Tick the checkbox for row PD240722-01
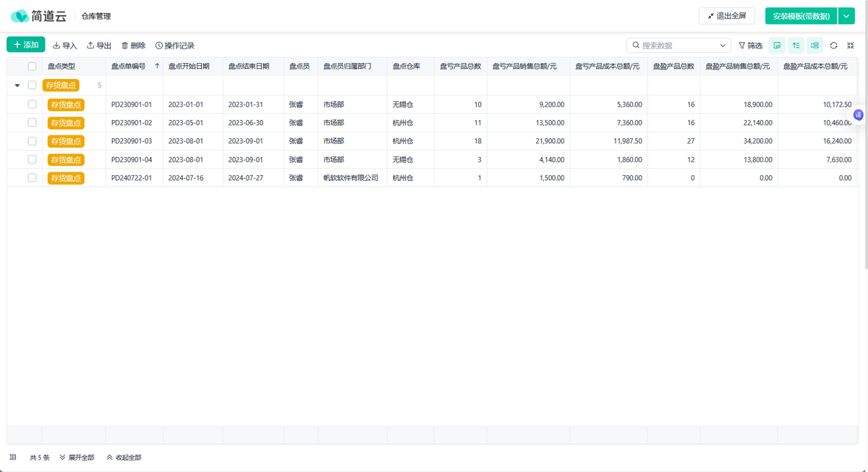This screenshot has width=868, height=472. (x=32, y=177)
